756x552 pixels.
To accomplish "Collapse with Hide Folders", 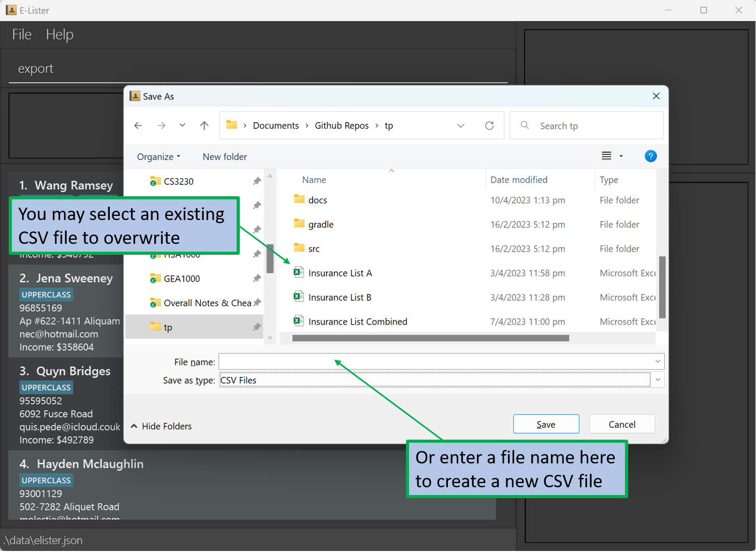I will [161, 426].
